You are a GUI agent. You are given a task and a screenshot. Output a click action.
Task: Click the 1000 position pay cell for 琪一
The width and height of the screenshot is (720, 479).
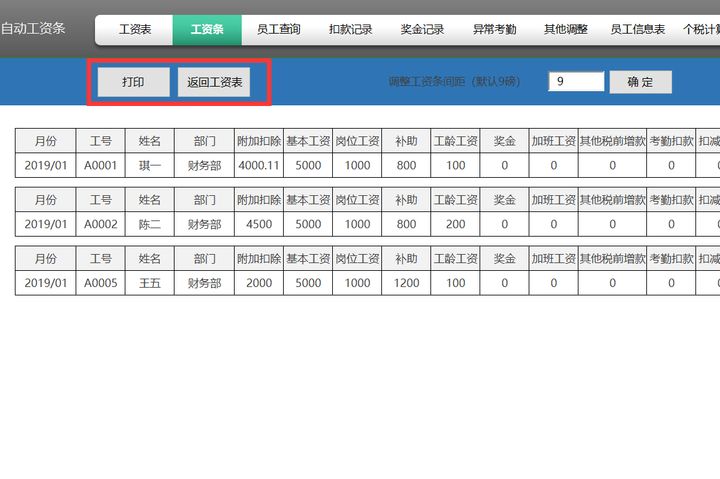point(357,165)
